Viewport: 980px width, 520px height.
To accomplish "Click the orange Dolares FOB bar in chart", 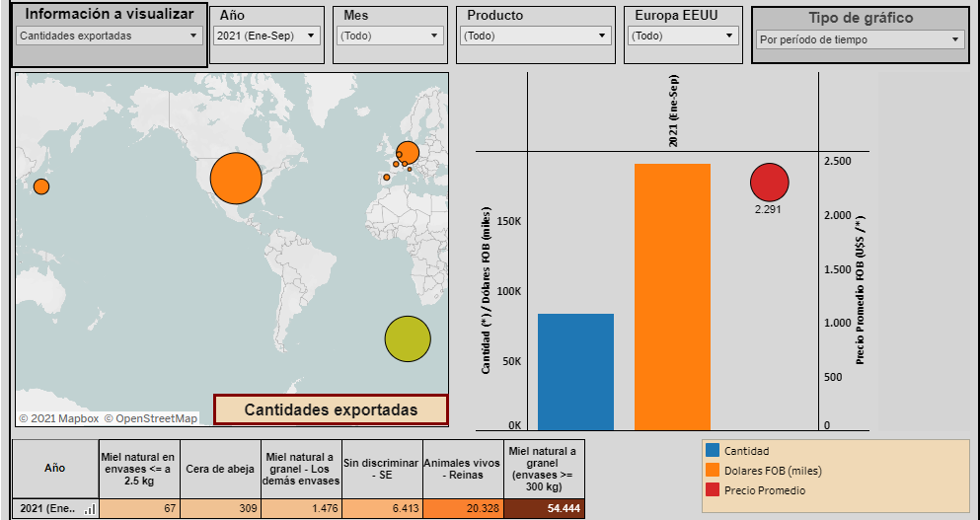I will point(672,296).
